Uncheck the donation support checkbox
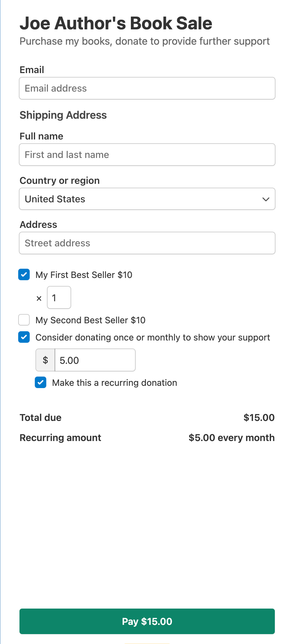 24,337
